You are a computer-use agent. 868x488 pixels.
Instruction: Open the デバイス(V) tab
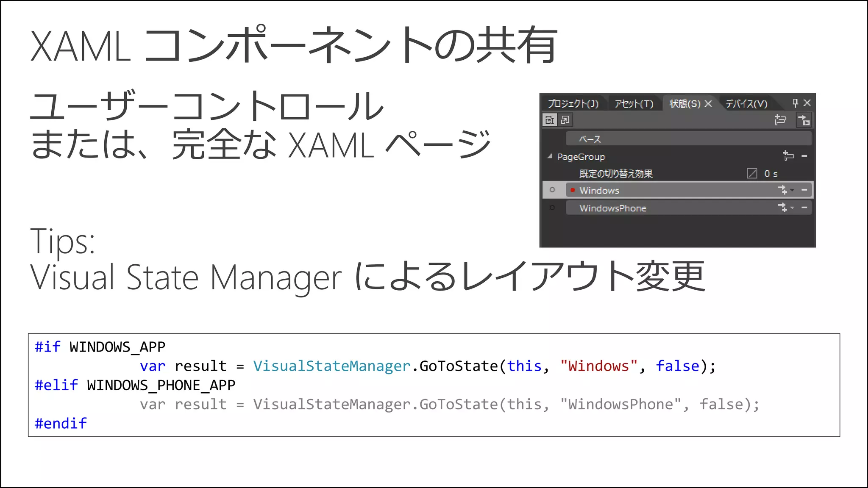point(746,104)
